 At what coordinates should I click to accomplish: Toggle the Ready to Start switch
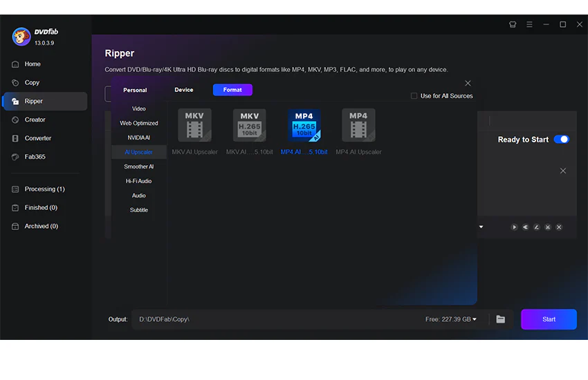click(562, 140)
